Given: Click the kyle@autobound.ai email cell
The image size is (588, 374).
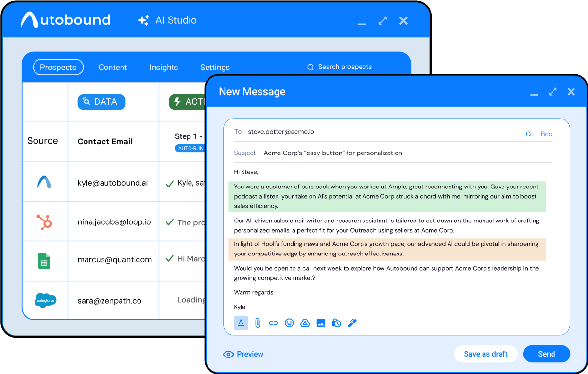Looking at the screenshot, I should (113, 183).
